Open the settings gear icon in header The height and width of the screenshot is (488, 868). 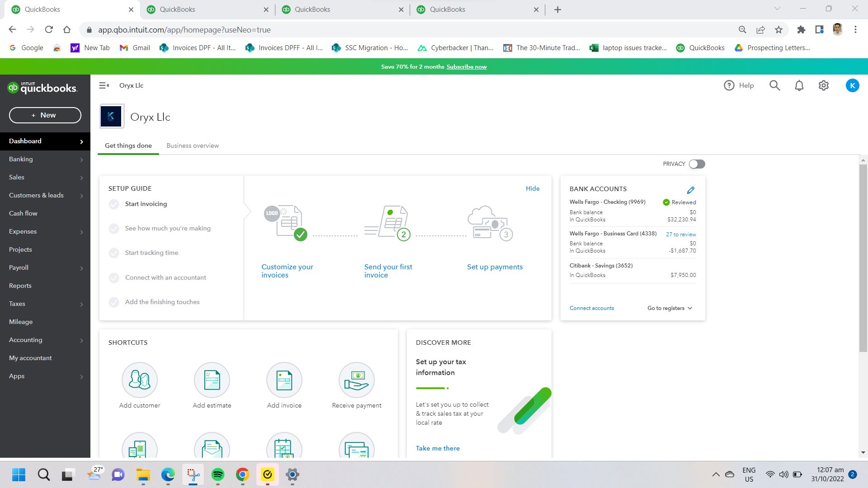[823, 85]
